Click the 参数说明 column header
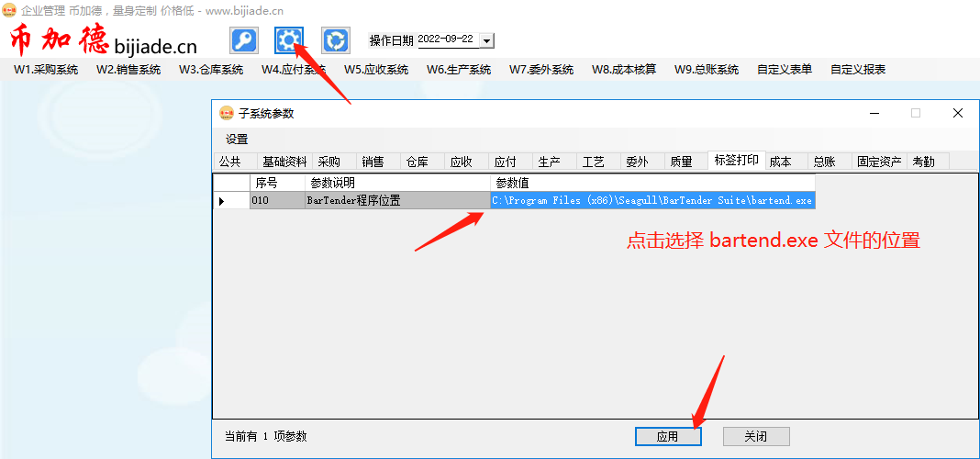This screenshot has height=459, width=980. tap(398, 183)
